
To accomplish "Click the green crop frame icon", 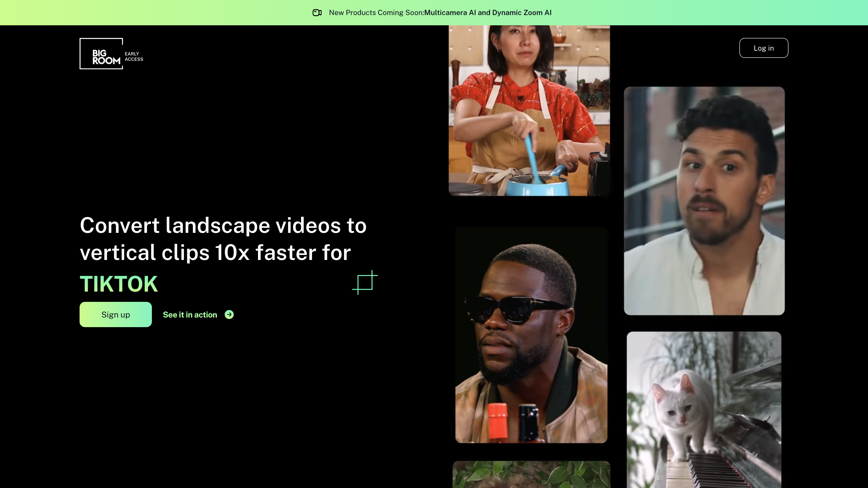I will (365, 282).
